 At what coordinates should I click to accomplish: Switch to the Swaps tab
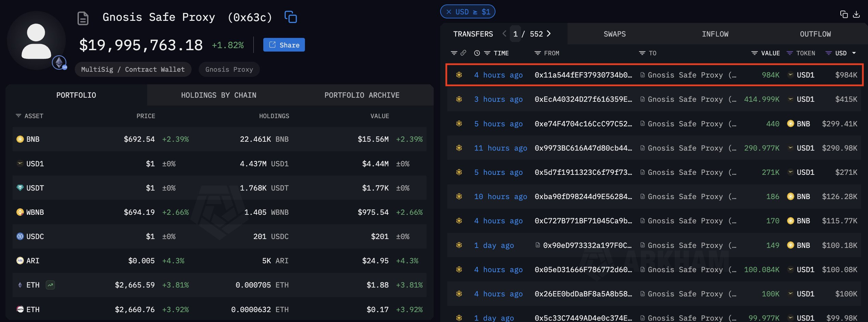point(615,34)
